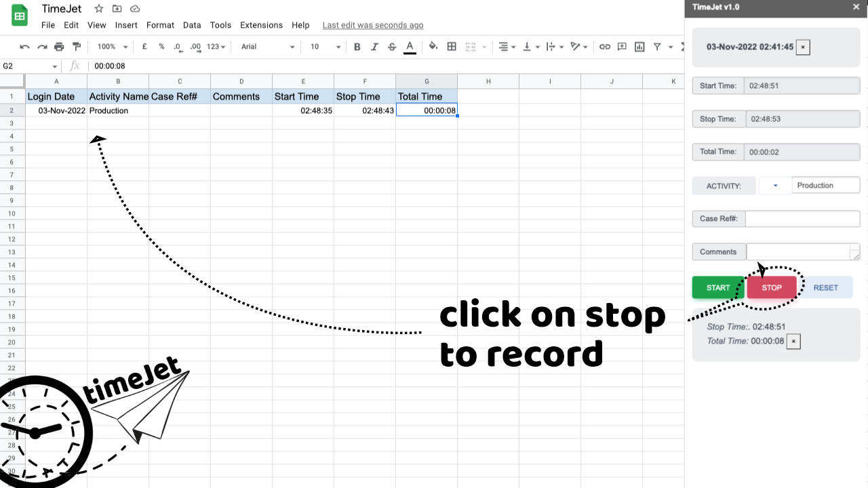Insert a link using toolbar icon
The image size is (868, 488).
[x=604, y=47]
